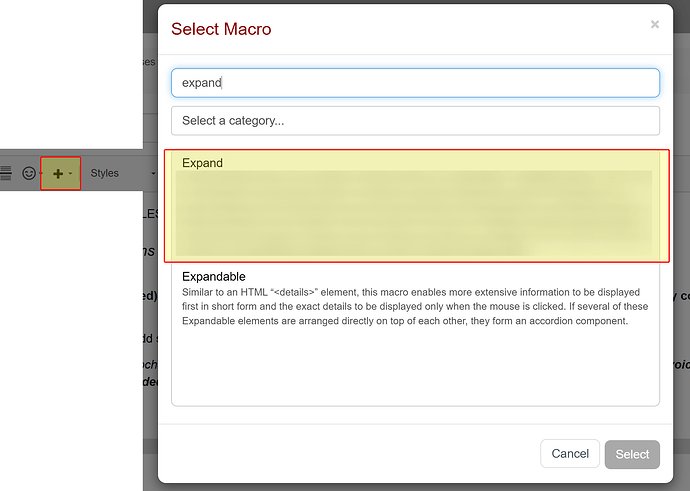Choose the Expandable macro entry
Screen dimensions: 690x491
[x=415, y=298]
